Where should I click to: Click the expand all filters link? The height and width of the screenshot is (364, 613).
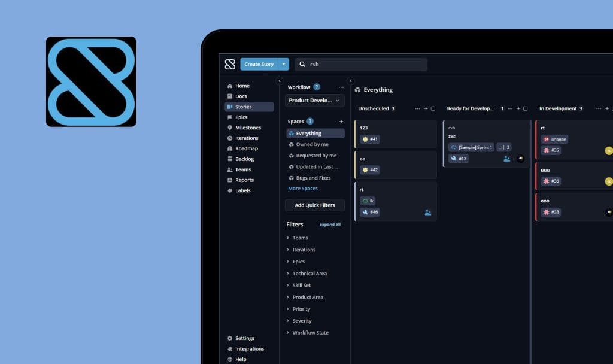[x=330, y=225]
